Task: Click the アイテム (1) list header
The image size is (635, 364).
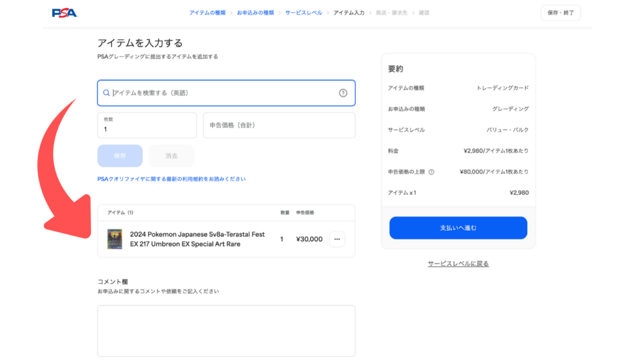Action: pos(120,213)
